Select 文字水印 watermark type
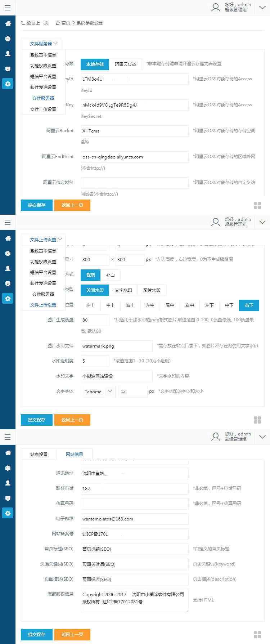Viewport: 270px width, 644px height. click(x=123, y=290)
